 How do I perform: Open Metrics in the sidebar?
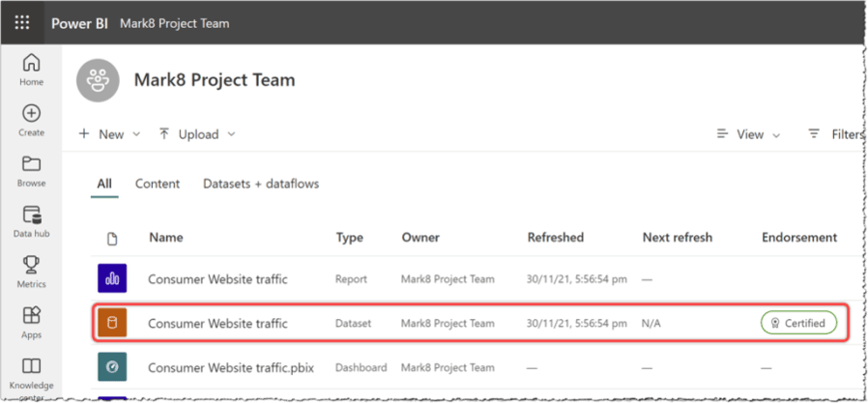pos(32,273)
